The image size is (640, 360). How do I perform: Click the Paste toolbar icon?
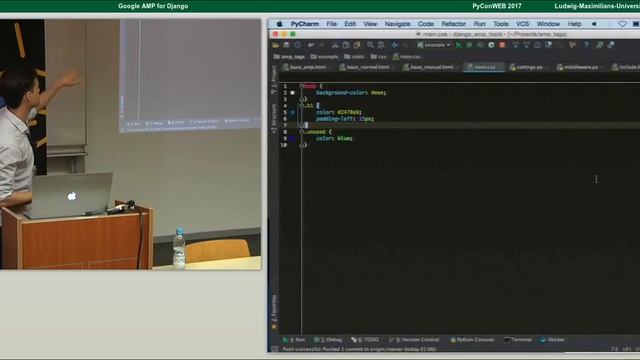(357, 45)
